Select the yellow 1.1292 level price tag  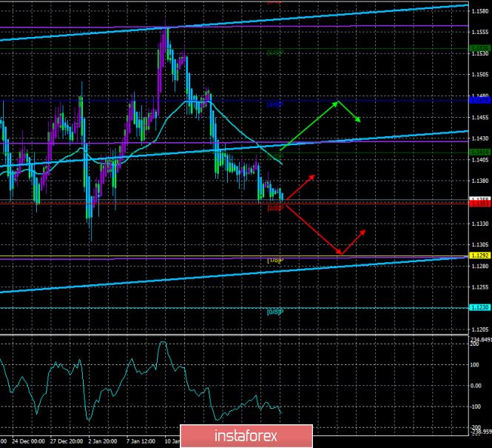point(480,255)
